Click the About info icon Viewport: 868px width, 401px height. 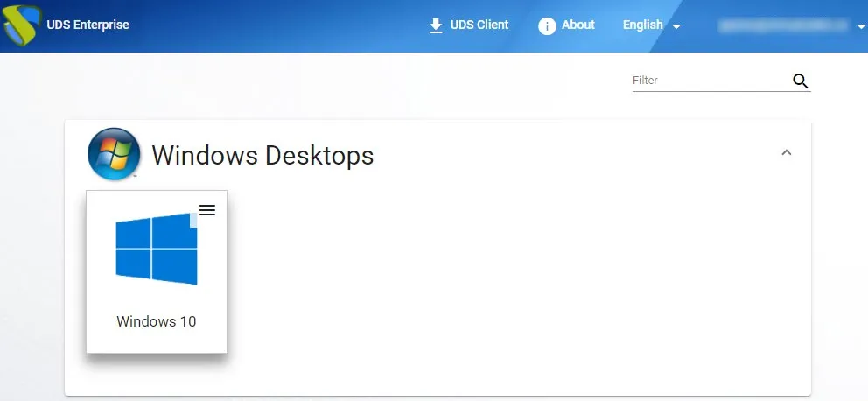[547, 25]
